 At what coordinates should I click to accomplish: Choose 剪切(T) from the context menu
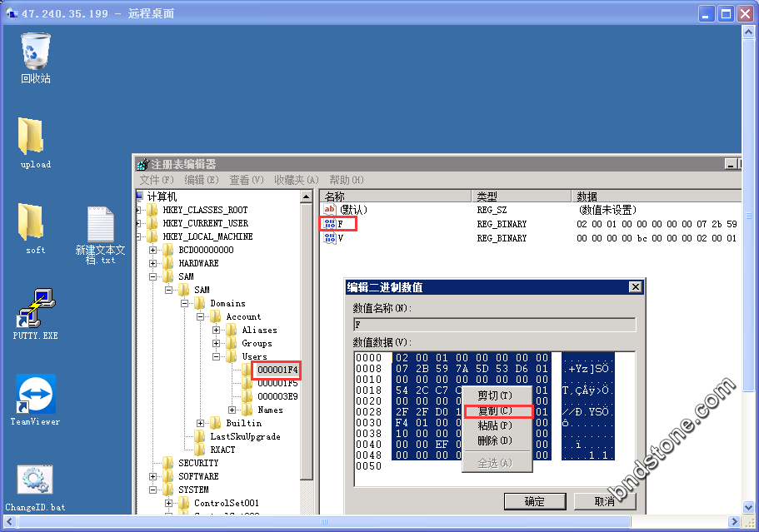pyautogui.click(x=495, y=395)
